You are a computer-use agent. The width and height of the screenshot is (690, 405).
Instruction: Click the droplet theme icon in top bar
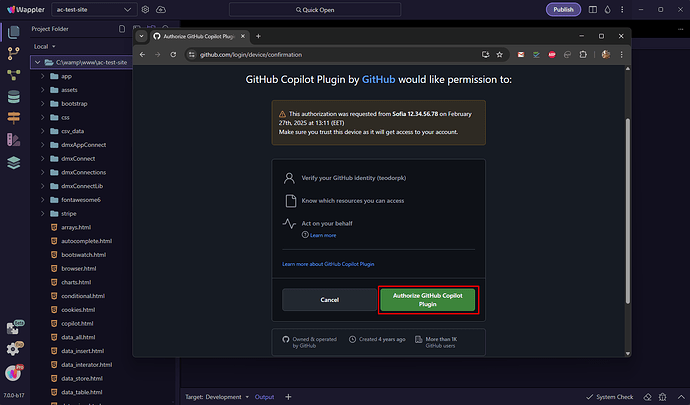pyautogui.click(x=607, y=9)
